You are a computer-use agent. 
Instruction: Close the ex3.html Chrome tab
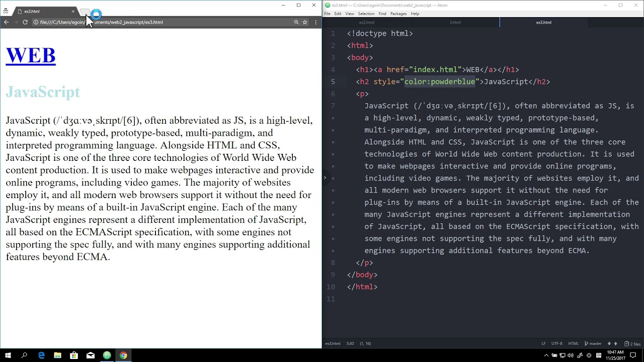(x=73, y=11)
